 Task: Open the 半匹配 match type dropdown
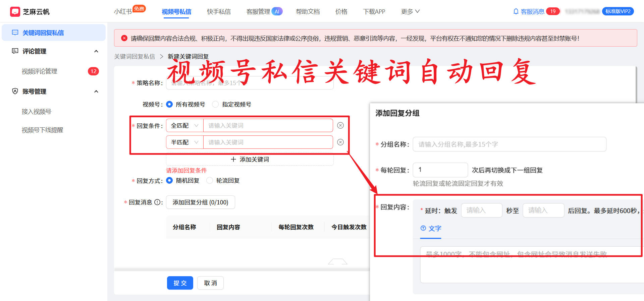pos(185,142)
